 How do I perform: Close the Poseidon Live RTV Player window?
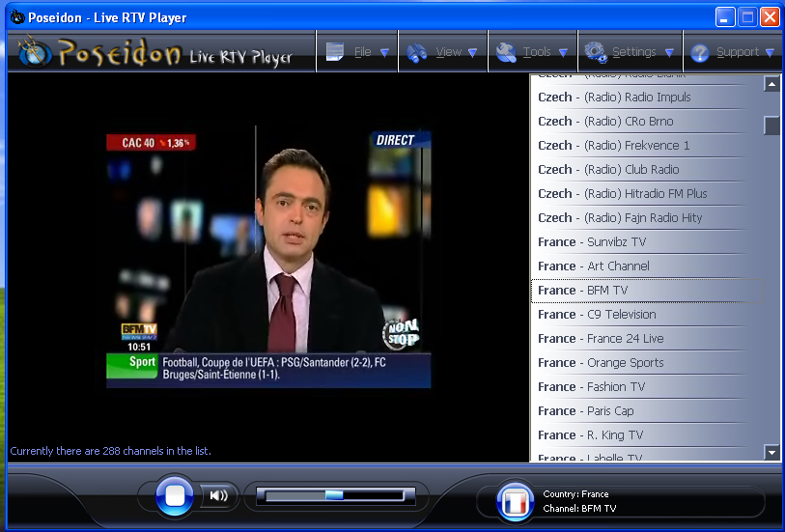[770, 17]
